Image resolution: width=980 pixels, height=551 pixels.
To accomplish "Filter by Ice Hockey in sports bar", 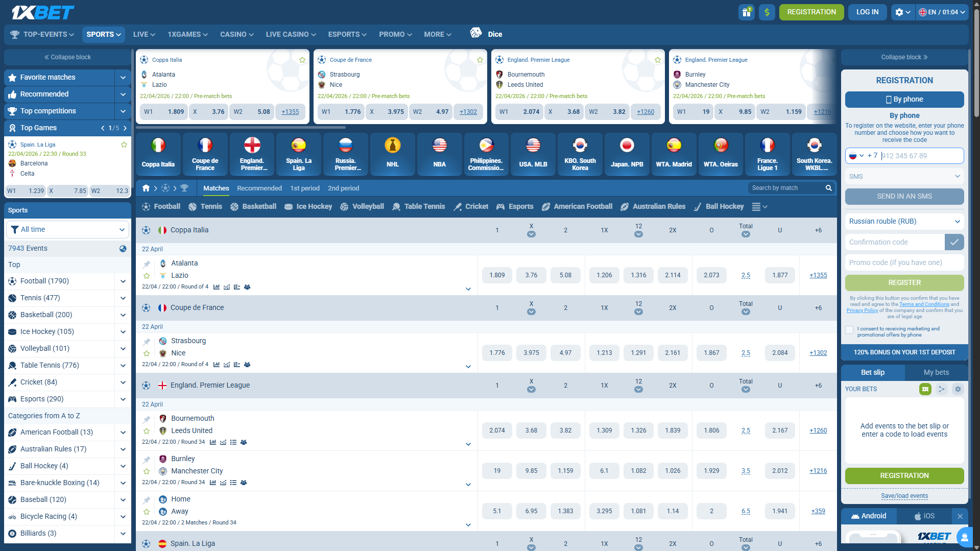I will tap(308, 206).
